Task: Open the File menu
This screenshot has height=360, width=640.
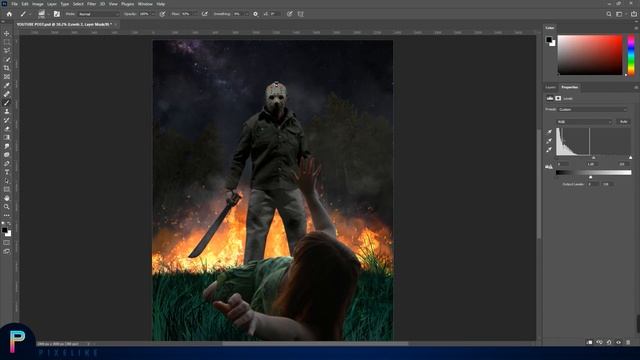Action: click(x=14, y=4)
